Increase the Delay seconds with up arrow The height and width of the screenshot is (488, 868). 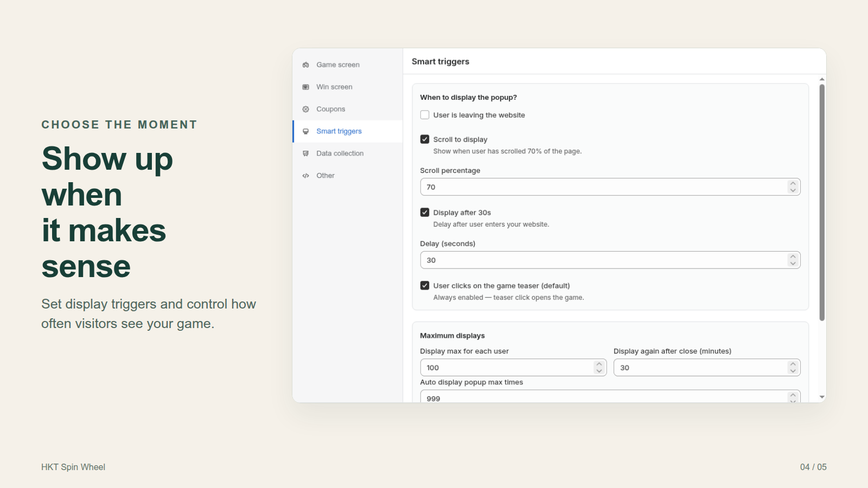click(793, 257)
